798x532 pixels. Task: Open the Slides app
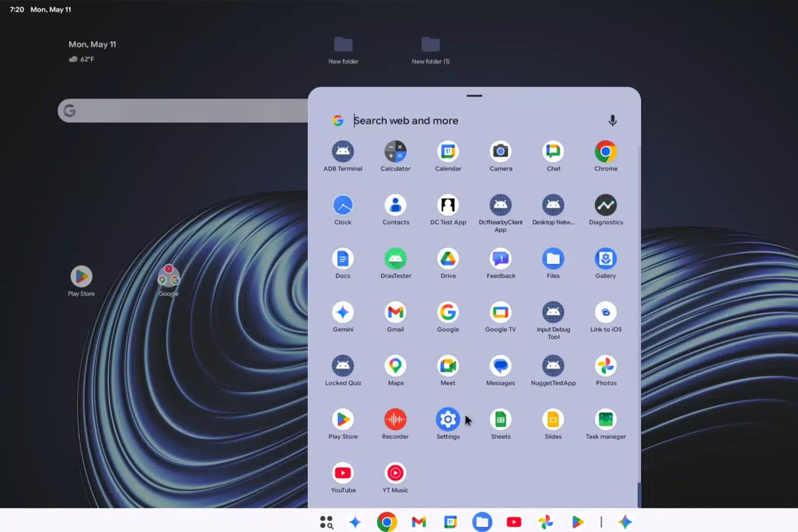pyautogui.click(x=553, y=419)
